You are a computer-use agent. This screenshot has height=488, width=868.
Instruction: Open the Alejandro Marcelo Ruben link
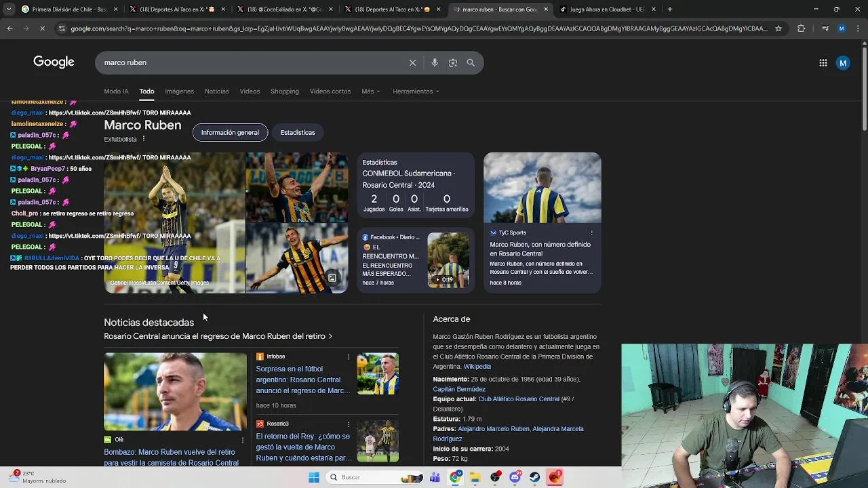click(x=493, y=429)
